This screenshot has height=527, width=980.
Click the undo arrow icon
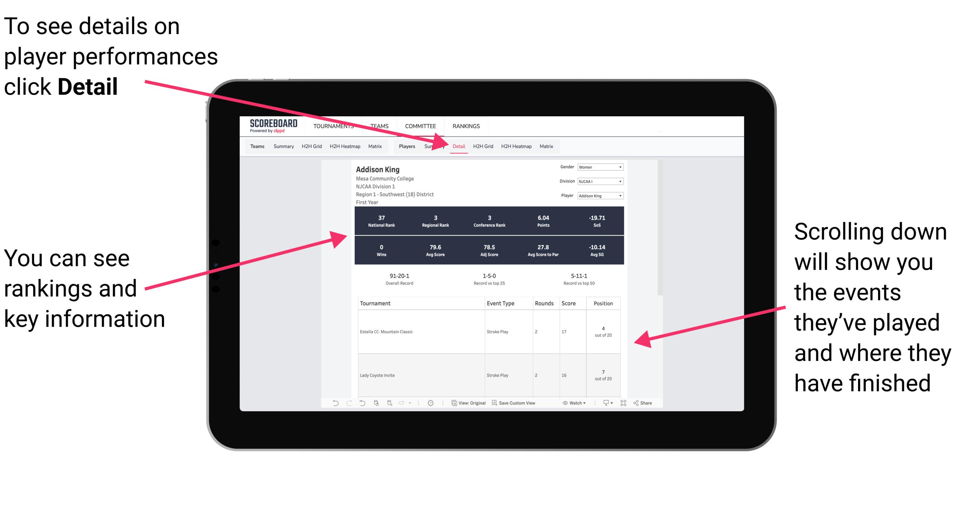click(x=330, y=408)
